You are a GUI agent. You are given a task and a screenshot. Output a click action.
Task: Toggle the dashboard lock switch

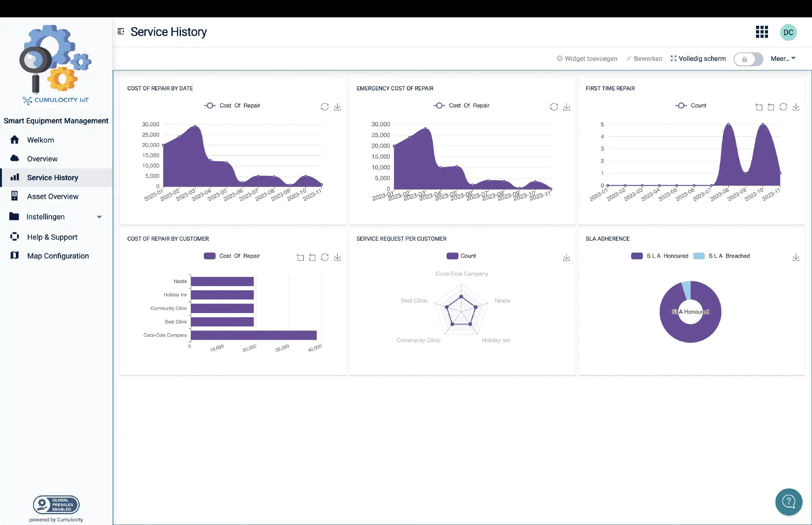[748, 59]
